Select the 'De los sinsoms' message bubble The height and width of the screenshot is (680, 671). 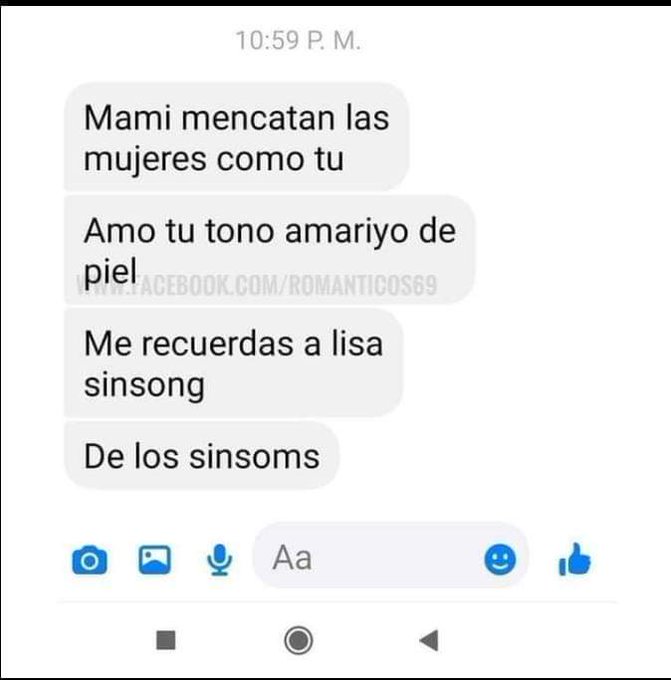pos(202,455)
